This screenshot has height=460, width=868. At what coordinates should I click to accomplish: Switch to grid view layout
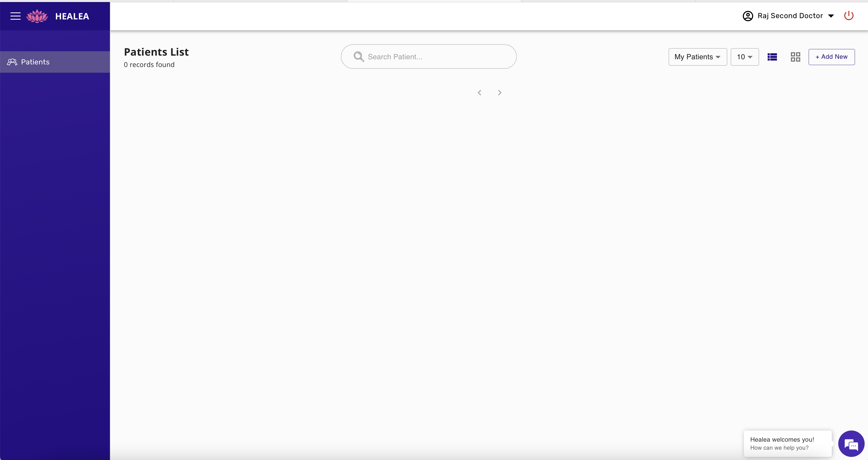coord(795,57)
